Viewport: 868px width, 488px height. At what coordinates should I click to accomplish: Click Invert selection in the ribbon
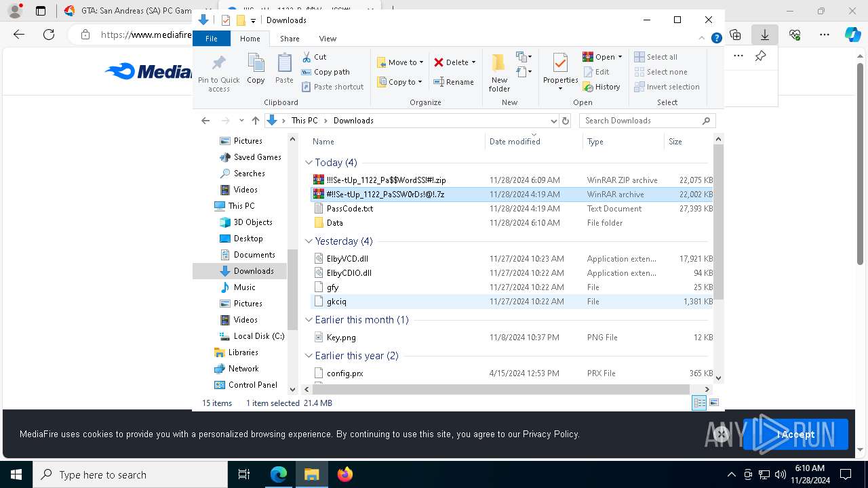coord(667,87)
